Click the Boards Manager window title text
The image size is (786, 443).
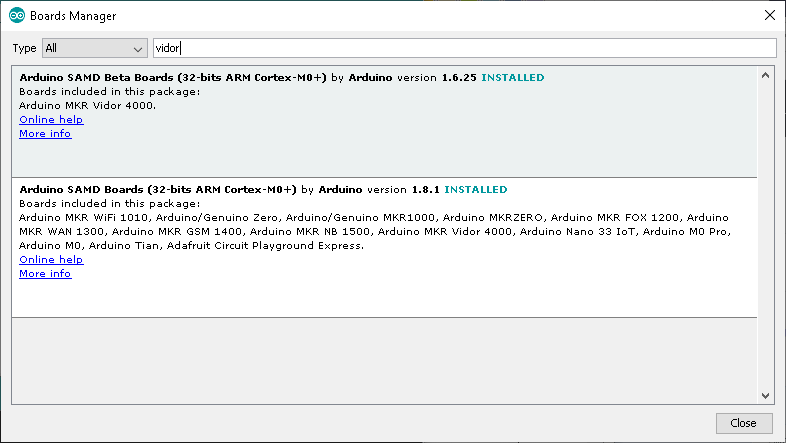(73, 16)
